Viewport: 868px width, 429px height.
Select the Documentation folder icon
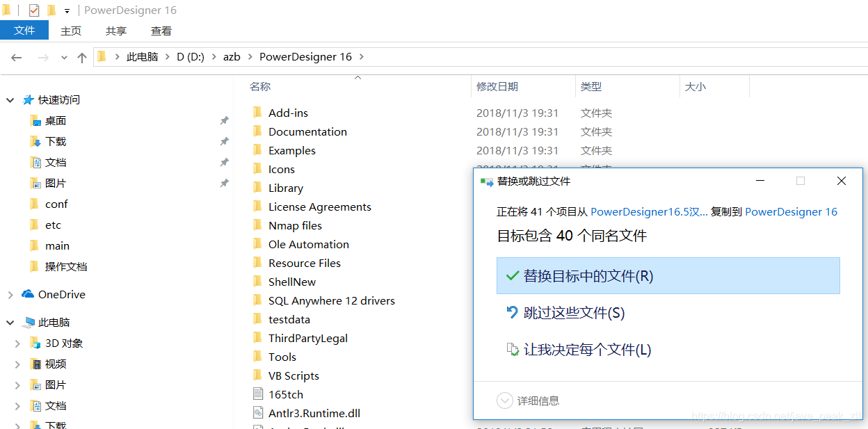coord(257,131)
